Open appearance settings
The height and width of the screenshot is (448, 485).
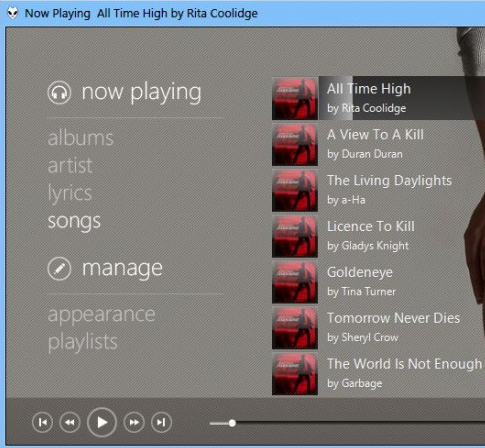click(102, 315)
